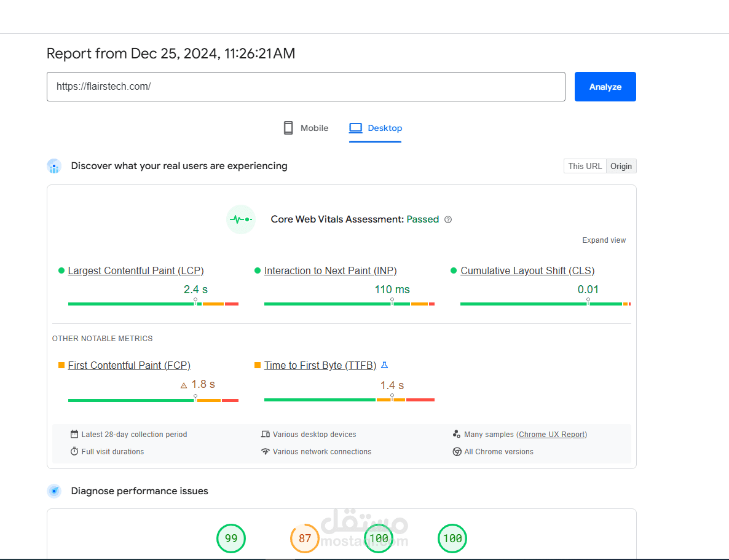Screen dimensions: 729x560
Task: Click the Passed assessment status text
Action: (423, 219)
